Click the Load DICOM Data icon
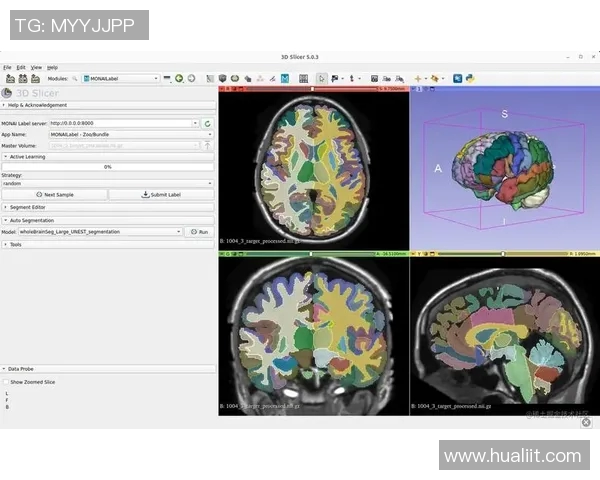 tap(23, 78)
